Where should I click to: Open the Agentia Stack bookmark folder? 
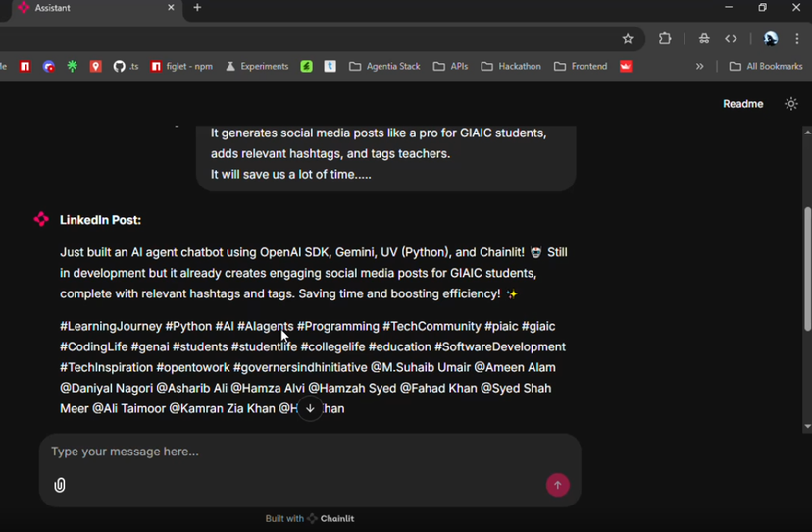click(384, 67)
